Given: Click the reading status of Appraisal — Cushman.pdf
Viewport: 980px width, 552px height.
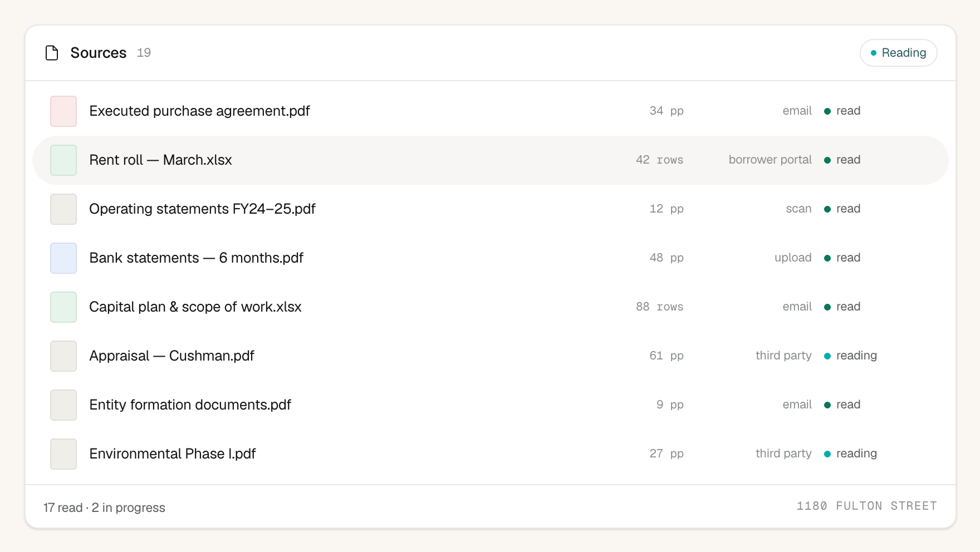Looking at the screenshot, I should (850, 356).
